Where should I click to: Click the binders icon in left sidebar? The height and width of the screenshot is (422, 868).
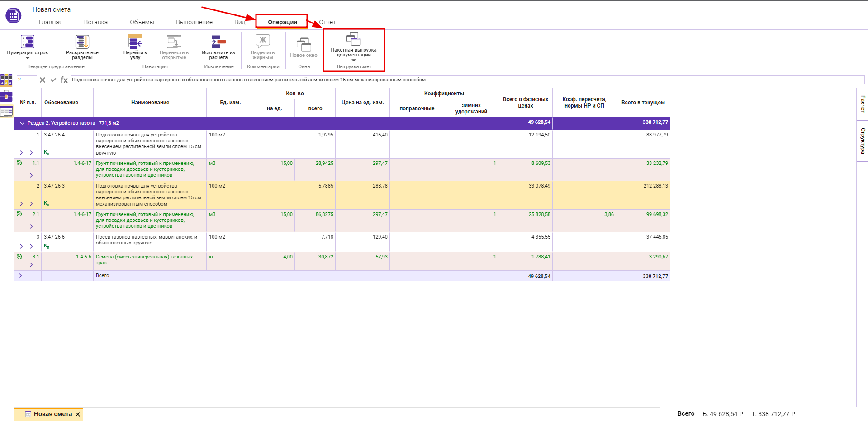click(6, 80)
